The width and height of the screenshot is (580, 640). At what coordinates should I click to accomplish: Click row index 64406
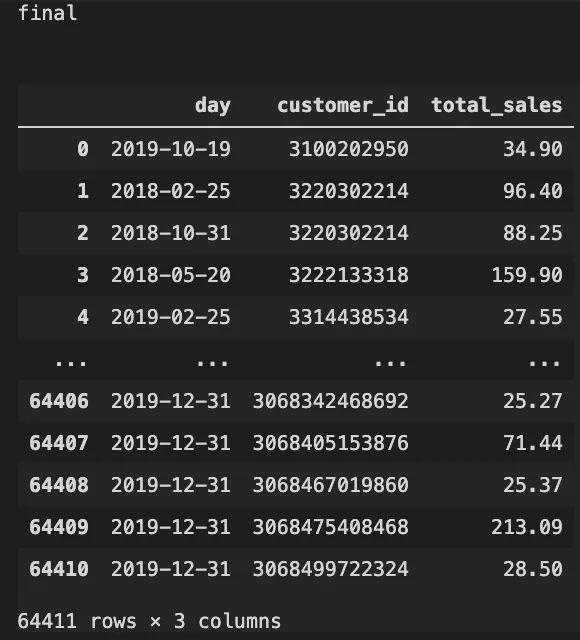59,401
